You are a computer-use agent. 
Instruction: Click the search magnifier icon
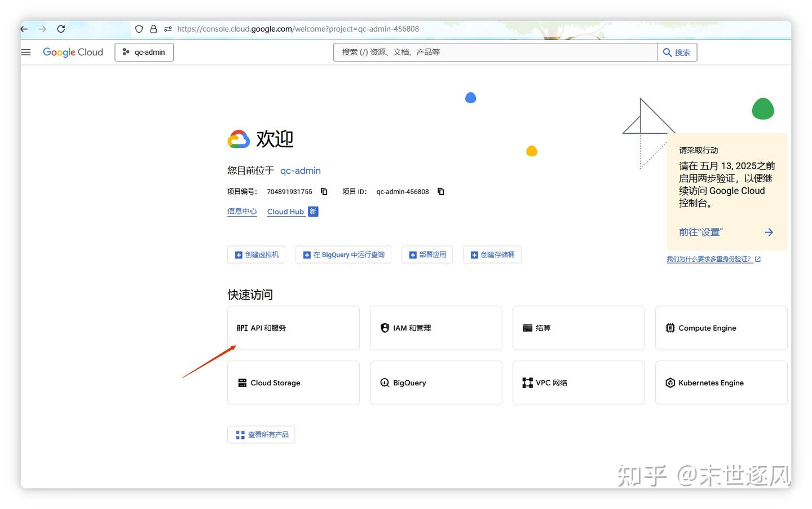tap(667, 52)
